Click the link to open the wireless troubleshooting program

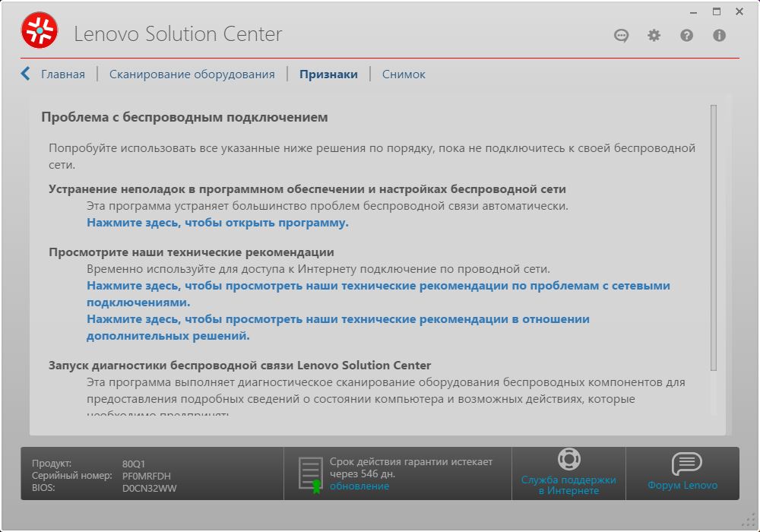click(x=217, y=223)
